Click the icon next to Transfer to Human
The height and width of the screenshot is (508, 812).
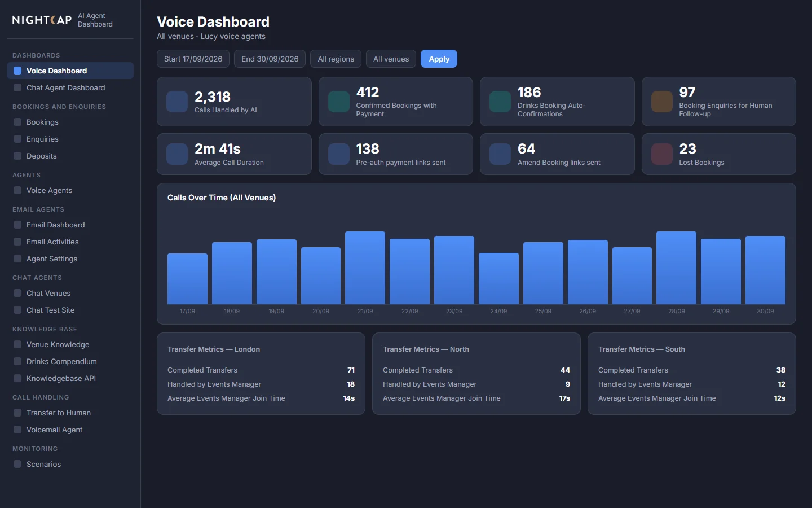(17, 413)
